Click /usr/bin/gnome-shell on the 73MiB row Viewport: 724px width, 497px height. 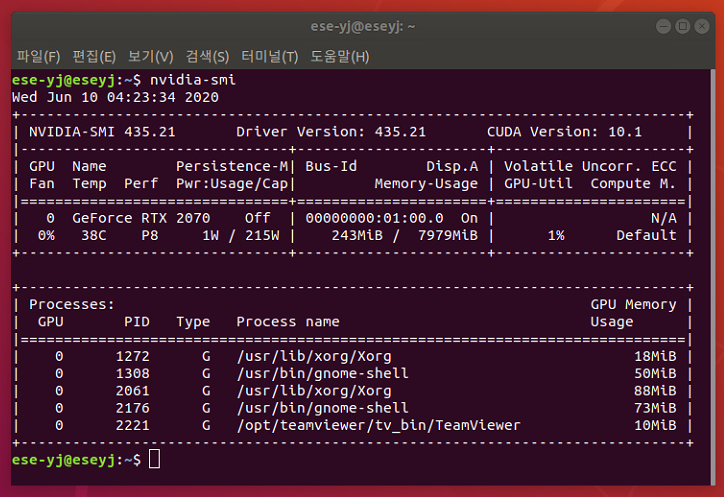tap(323, 408)
